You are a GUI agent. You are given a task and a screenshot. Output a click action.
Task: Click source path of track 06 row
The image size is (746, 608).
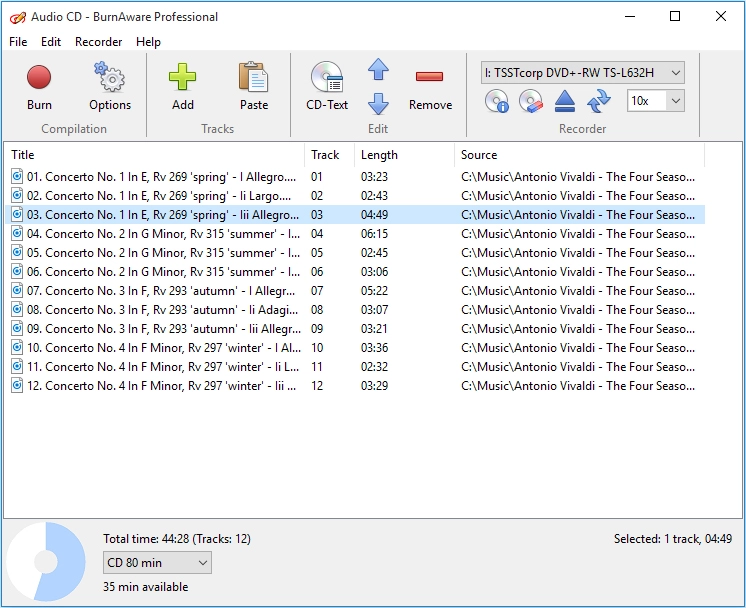[578, 272]
